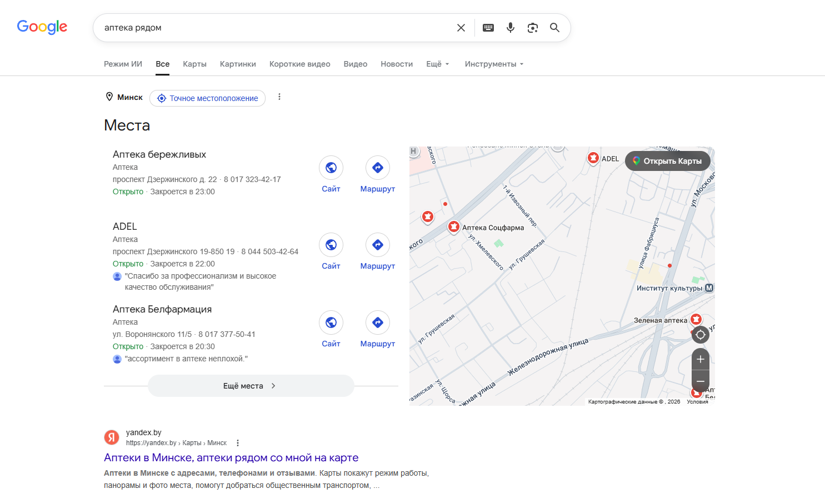
Task: Click the Yandex favicon in result
Action: [x=112, y=437]
